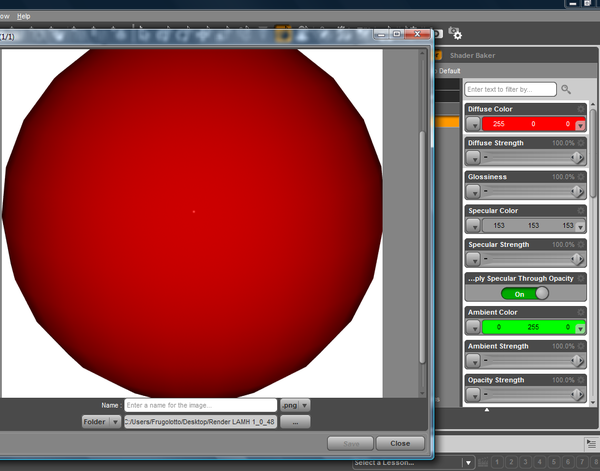The width and height of the screenshot is (600, 471).
Task: Open the Diffuse Color left option button
Action: point(474,124)
